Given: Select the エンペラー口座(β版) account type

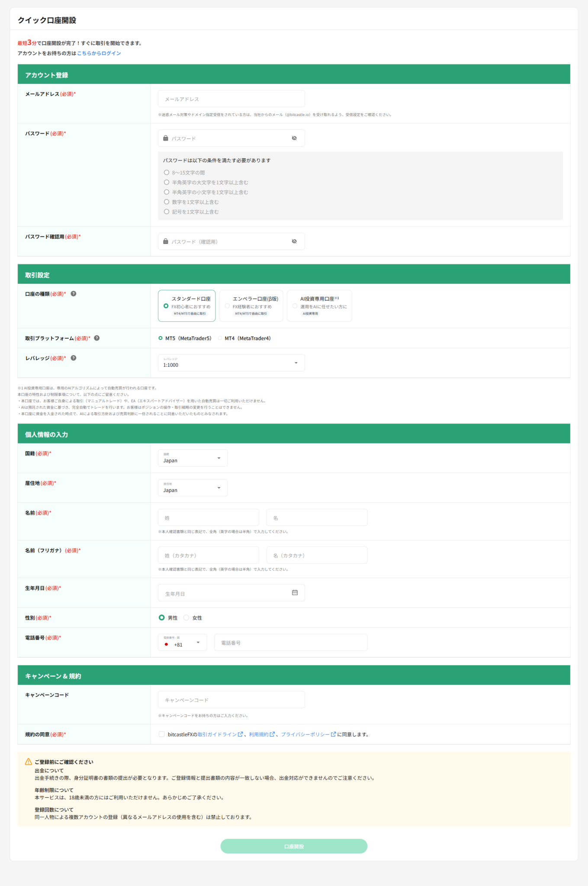Looking at the screenshot, I should click(251, 306).
